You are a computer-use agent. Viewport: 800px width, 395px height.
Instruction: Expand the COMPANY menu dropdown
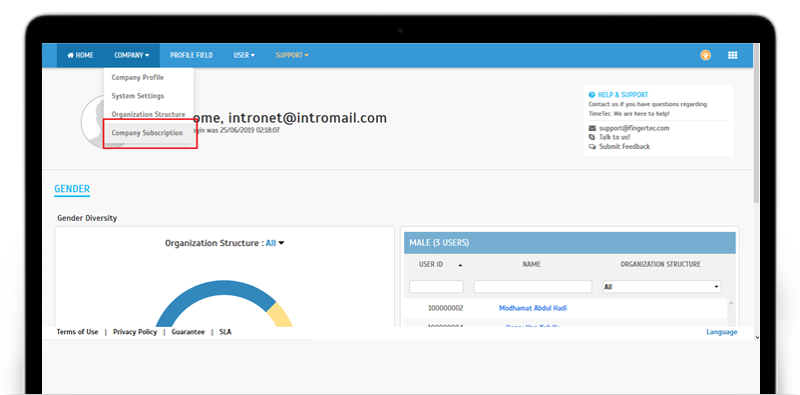(132, 55)
